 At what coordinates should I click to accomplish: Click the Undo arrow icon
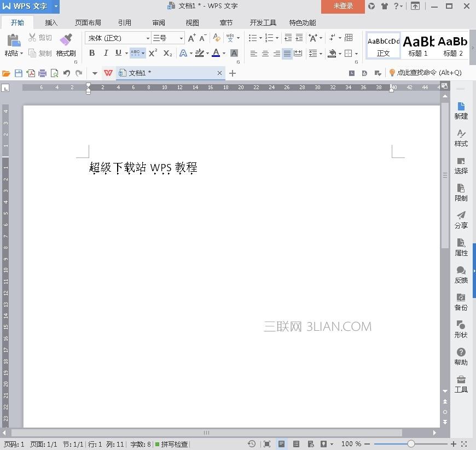click(x=67, y=73)
